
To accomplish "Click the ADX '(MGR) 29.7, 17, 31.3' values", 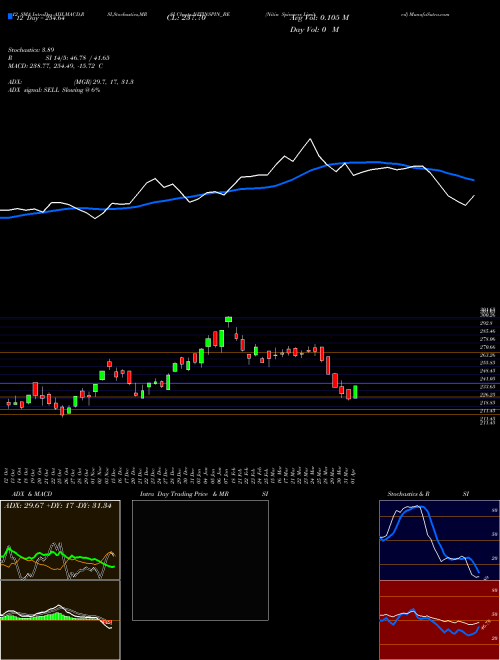I will point(104,82).
